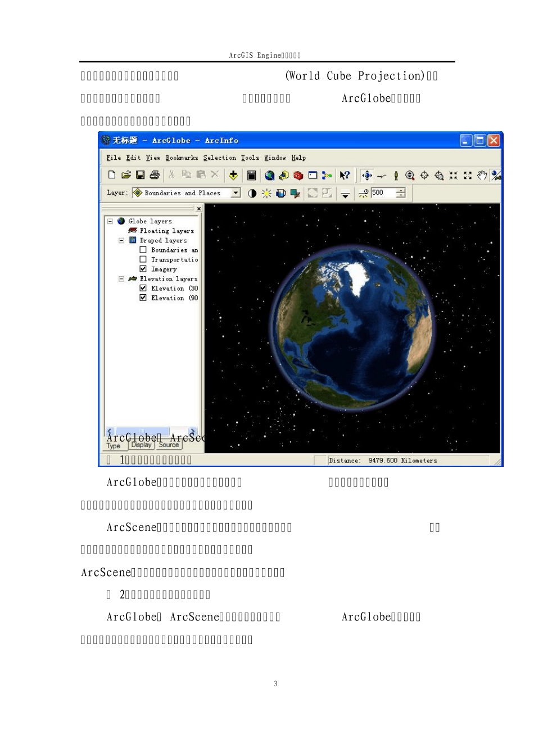The image size is (534, 756).
Task: Open the Tools menu
Action: [x=250, y=158]
